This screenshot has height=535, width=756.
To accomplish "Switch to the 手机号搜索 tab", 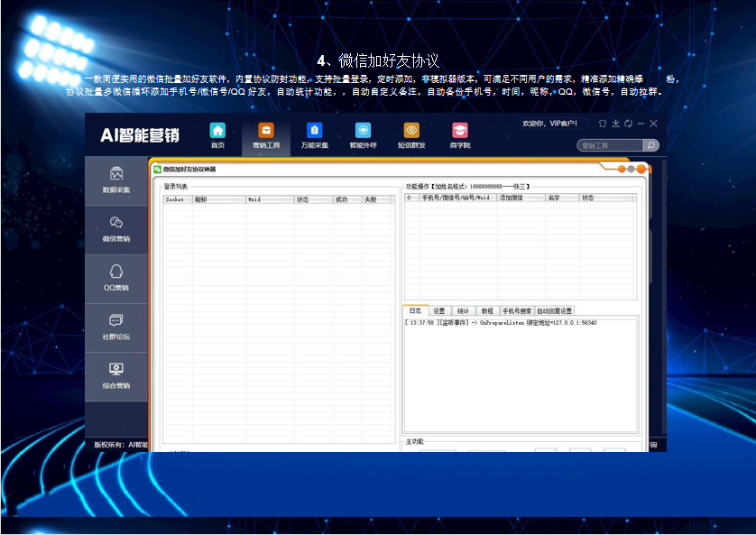I will coord(517,311).
